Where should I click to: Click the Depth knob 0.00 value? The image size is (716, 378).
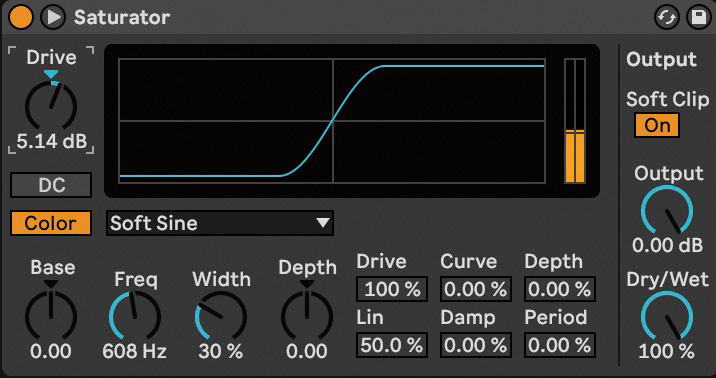(307, 352)
